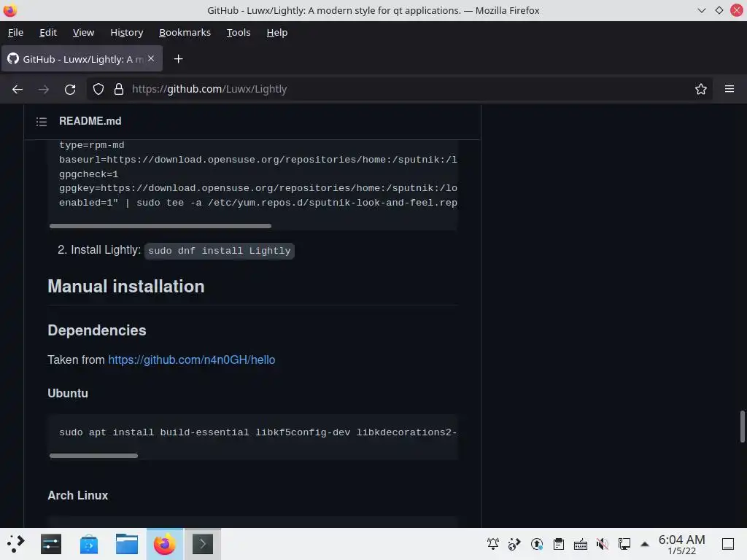Open Konsole terminal from the taskbar
The width and height of the screenshot is (747, 560).
(x=203, y=544)
